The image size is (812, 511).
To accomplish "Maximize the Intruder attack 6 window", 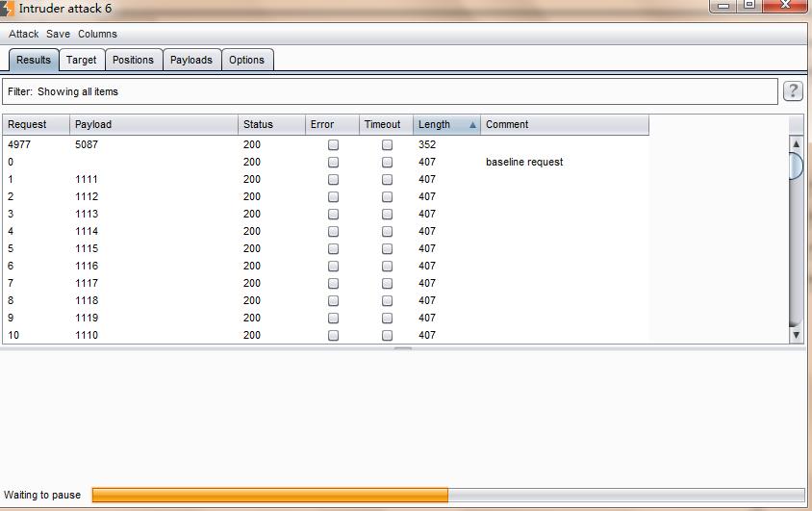I will (x=749, y=5).
